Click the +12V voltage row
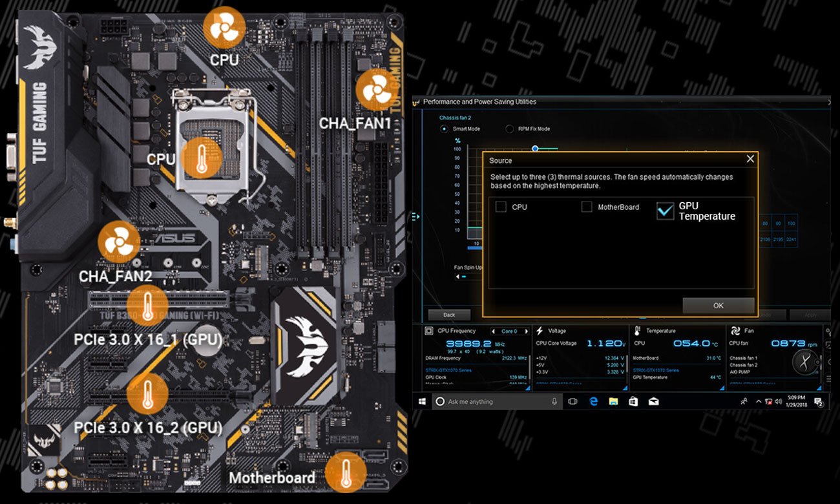The height and width of the screenshot is (504, 840). click(580, 358)
